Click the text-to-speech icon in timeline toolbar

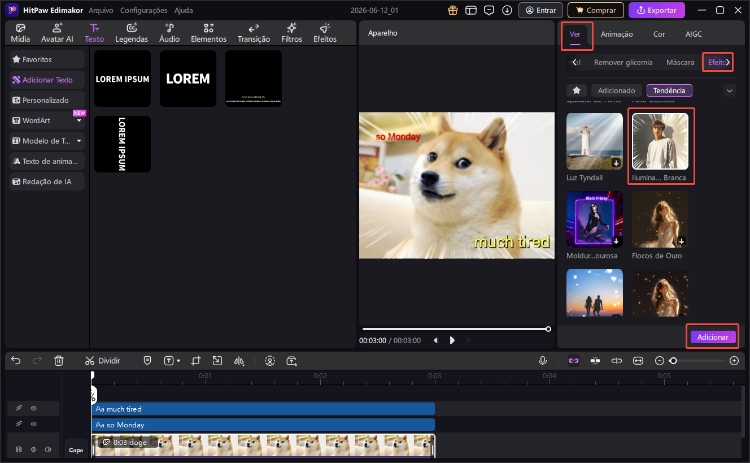(292, 361)
